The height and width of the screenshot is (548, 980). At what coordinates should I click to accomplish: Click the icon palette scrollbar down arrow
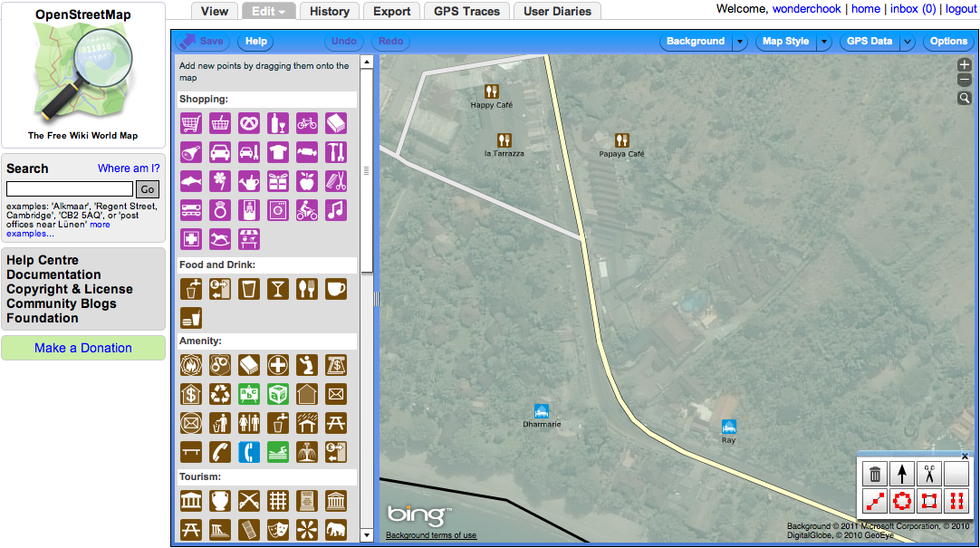click(367, 535)
